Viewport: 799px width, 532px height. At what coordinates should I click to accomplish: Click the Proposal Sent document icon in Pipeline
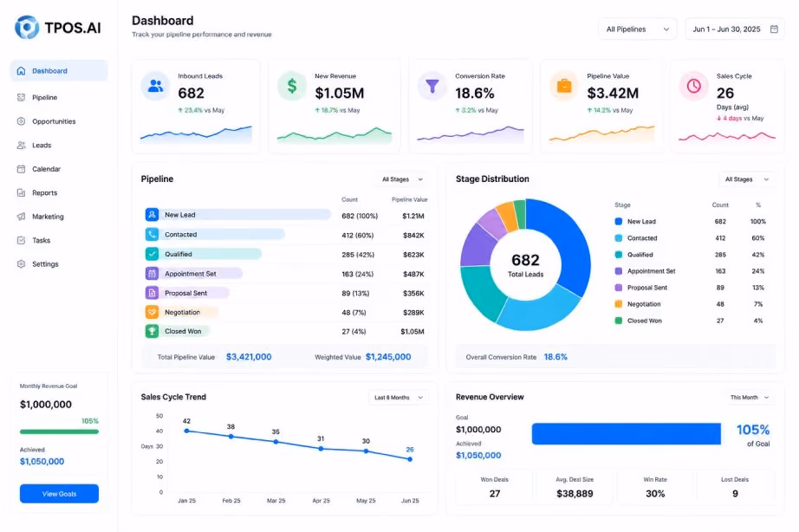(152, 293)
